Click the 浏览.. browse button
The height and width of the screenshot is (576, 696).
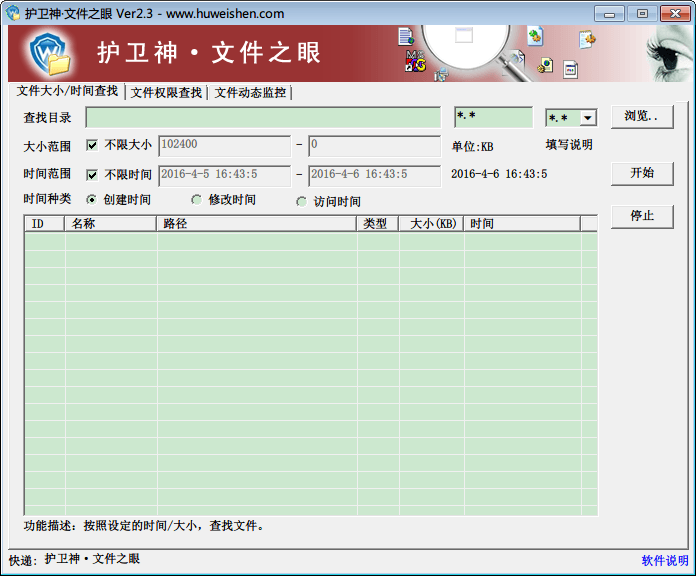[x=642, y=117]
